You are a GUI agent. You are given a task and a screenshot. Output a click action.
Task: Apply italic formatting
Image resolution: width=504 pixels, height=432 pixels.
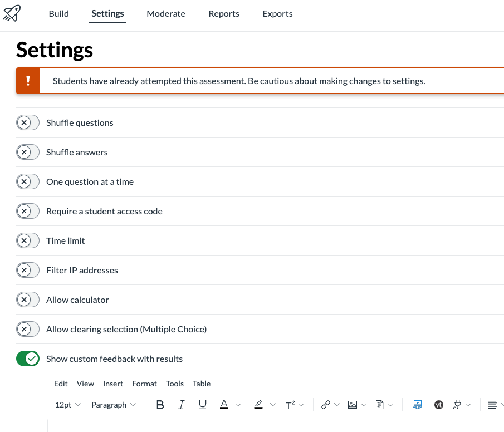[x=182, y=405]
